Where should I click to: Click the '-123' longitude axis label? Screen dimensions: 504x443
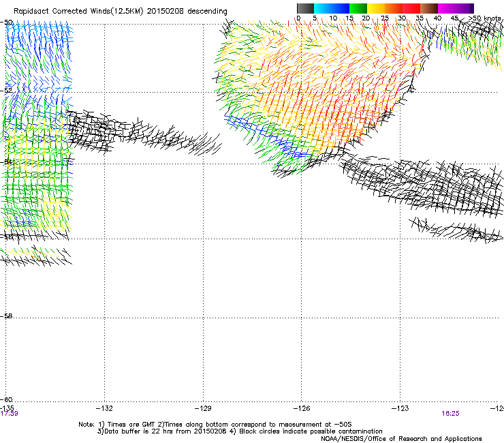(x=400, y=408)
